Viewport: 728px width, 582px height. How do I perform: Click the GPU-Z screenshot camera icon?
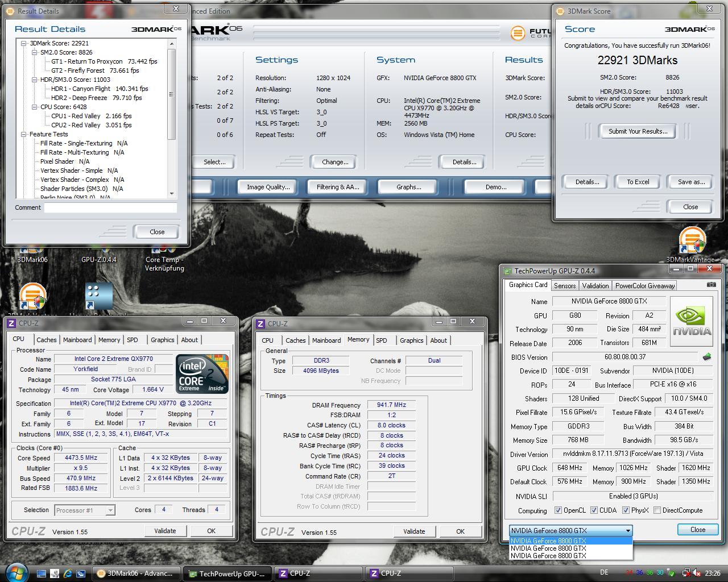(711, 285)
